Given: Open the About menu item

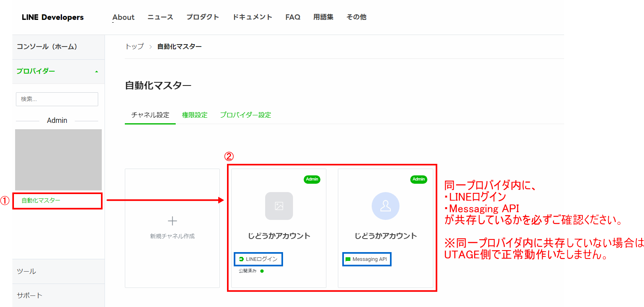Looking at the screenshot, I should [x=123, y=17].
